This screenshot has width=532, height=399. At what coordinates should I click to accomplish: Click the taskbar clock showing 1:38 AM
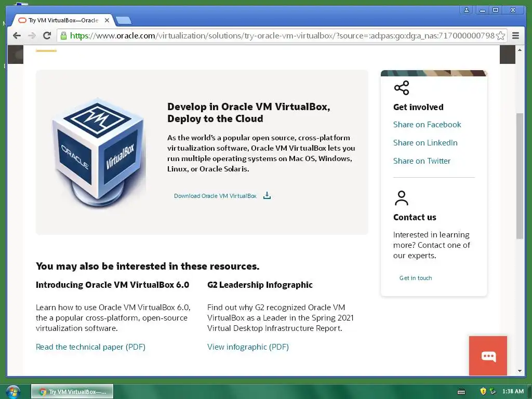tap(513, 391)
